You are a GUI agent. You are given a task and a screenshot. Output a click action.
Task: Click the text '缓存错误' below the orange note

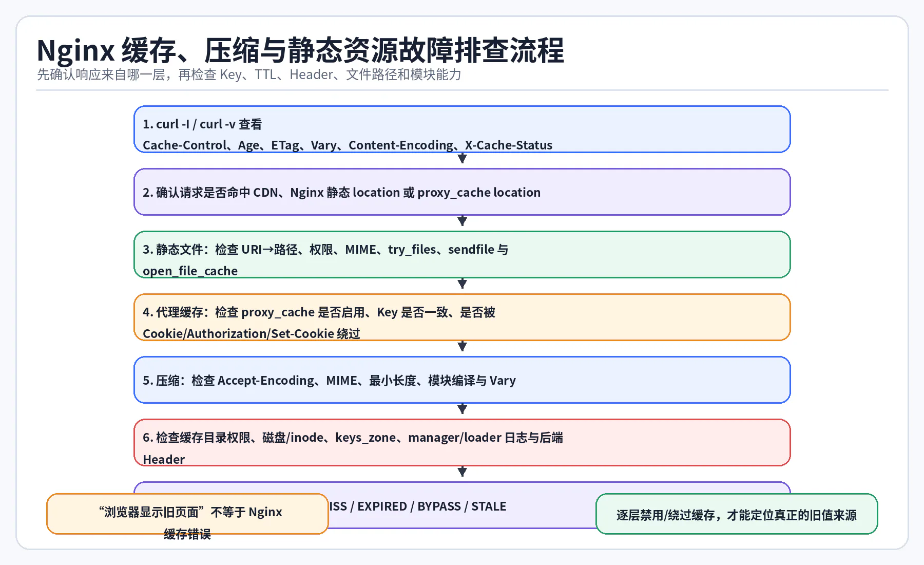point(187,534)
